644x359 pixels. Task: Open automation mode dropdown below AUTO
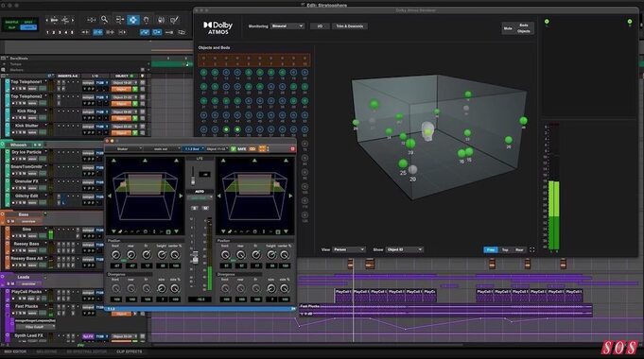(200, 197)
